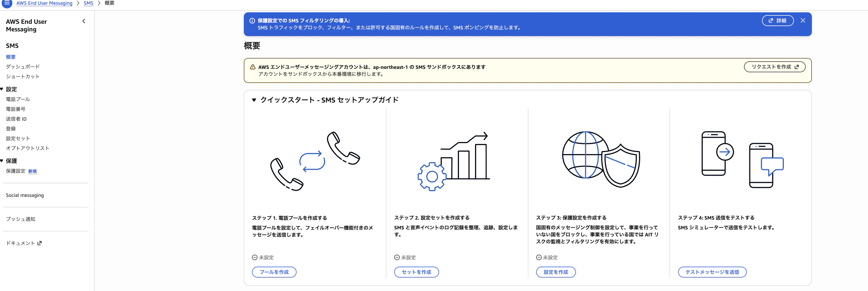
Task: Click リクエストを作成 button
Action: [775, 67]
